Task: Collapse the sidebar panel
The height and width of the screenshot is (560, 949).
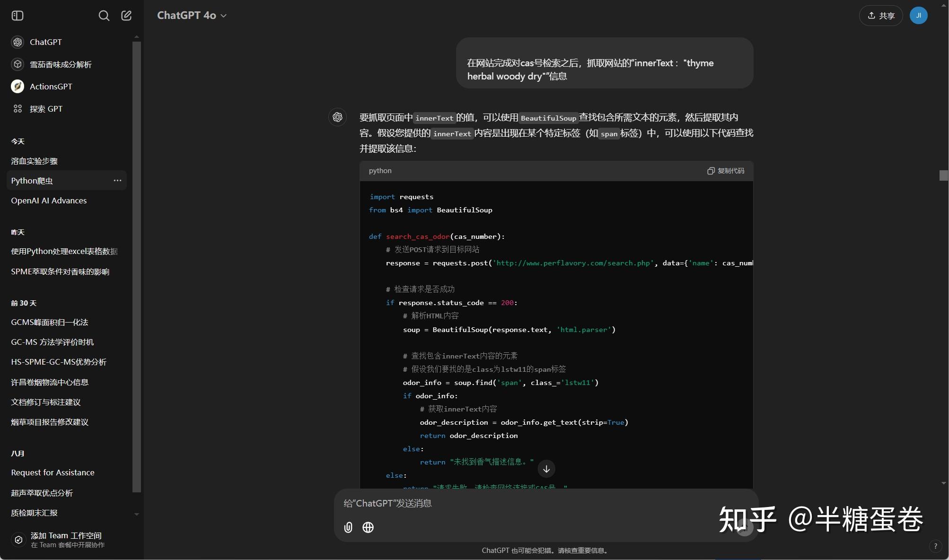Action: (17, 15)
